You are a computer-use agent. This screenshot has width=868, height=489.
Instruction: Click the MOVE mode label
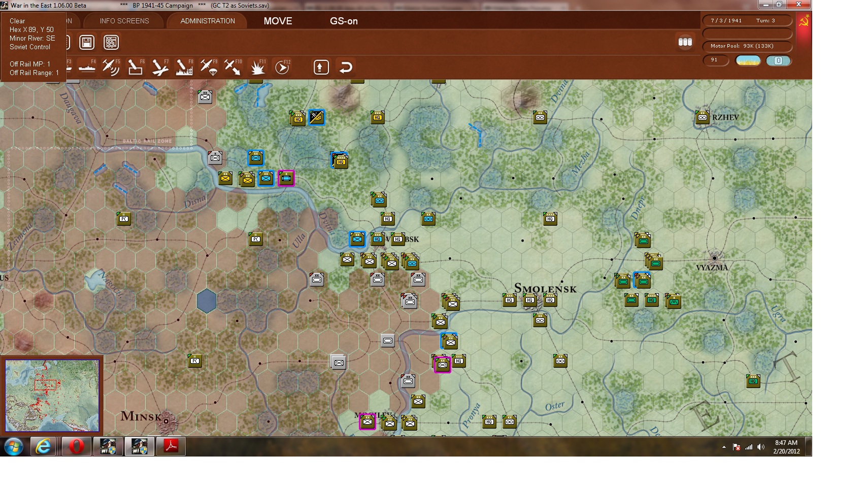[278, 21]
